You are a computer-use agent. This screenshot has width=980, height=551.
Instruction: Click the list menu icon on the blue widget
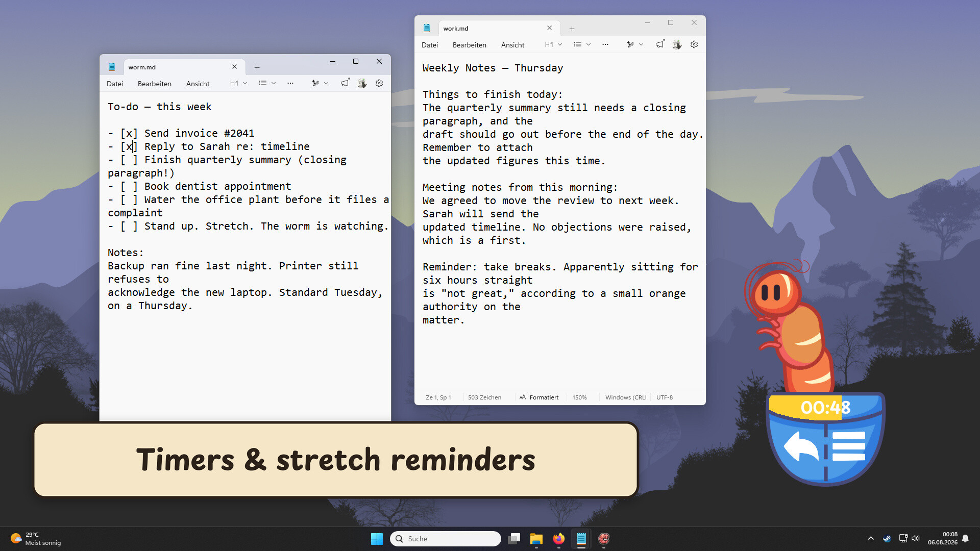848,446
